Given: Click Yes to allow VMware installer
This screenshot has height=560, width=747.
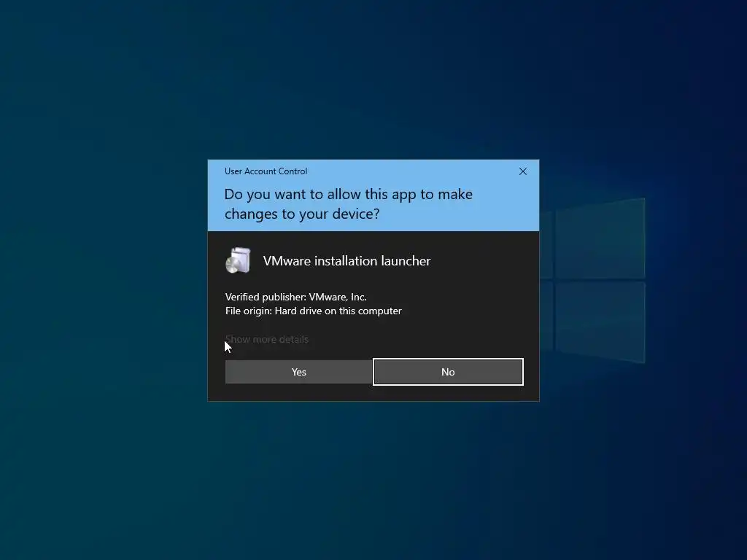Looking at the screenshot, I should [x=298, y=372].
